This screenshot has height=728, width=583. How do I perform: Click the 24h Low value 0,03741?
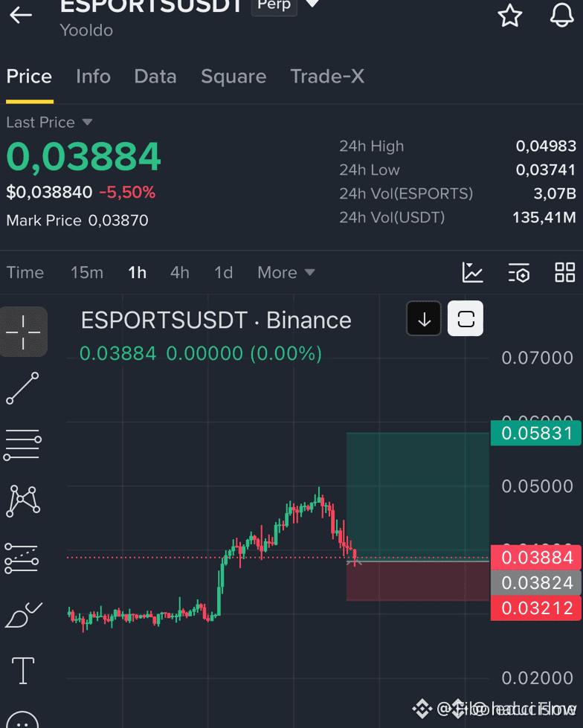click(x=546, y=170)
